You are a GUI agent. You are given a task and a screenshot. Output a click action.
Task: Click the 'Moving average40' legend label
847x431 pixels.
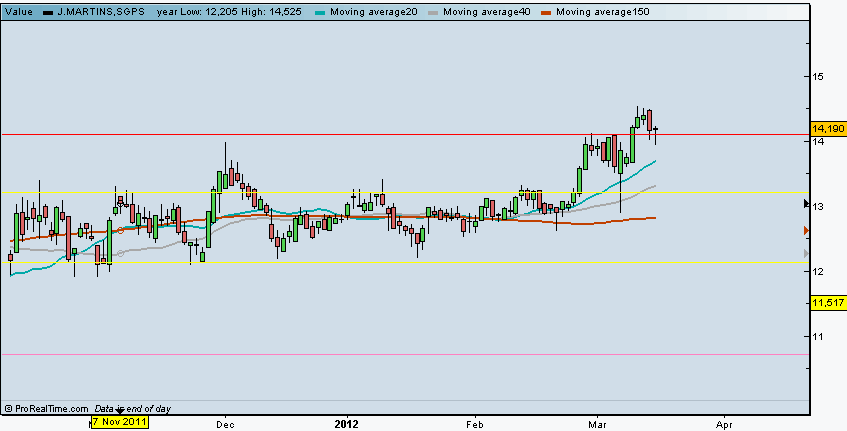coord(487,11)
